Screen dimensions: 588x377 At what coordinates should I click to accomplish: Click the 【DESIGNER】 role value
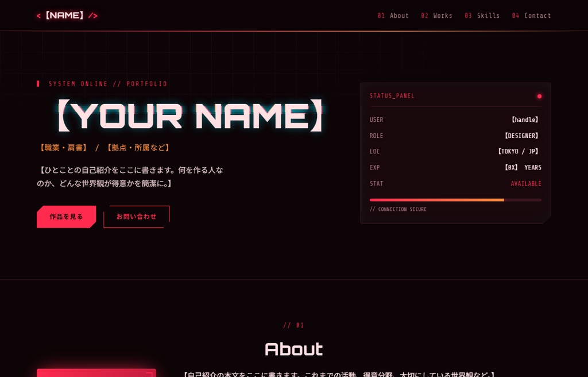(522, 136)
